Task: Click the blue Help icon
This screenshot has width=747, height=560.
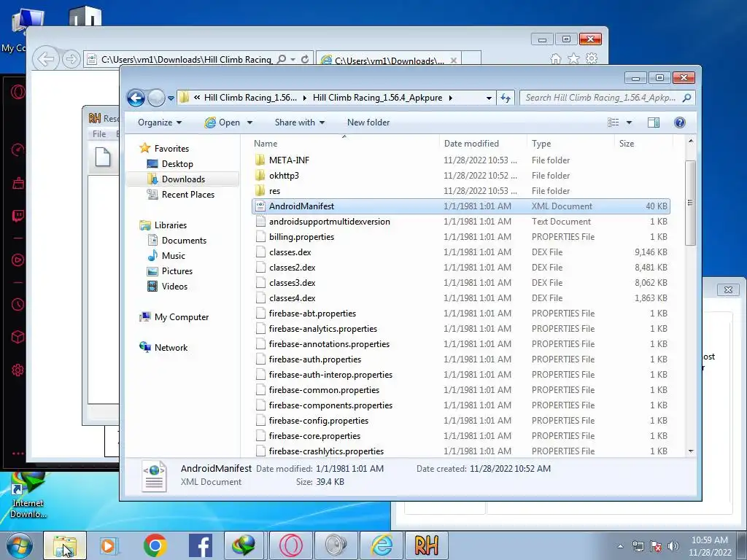Action: (680, 122)
